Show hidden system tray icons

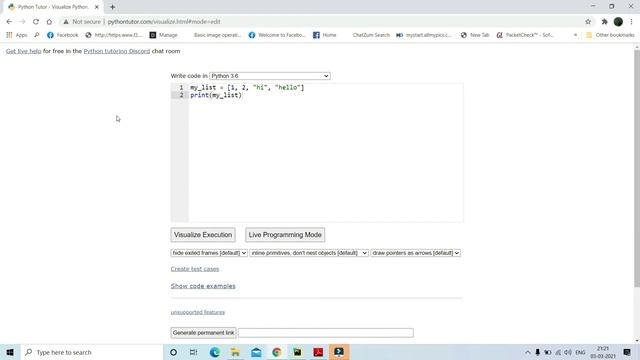527,352
